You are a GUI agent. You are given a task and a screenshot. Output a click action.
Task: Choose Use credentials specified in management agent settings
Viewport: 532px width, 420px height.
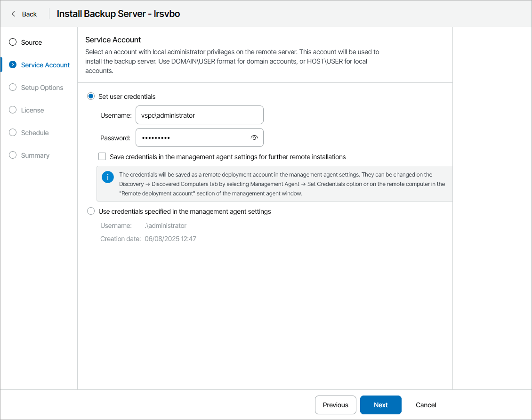[90, 211]
